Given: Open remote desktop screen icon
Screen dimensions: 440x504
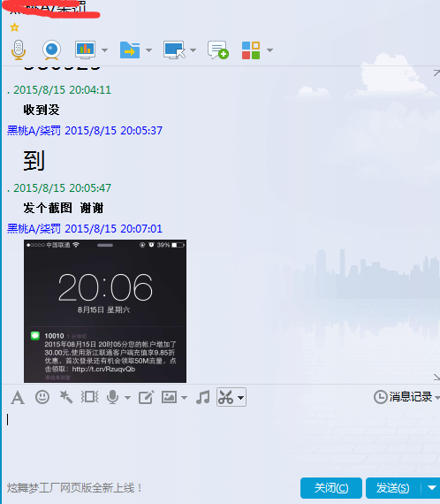Looking at the screenshot, I should tap(174, 50).
